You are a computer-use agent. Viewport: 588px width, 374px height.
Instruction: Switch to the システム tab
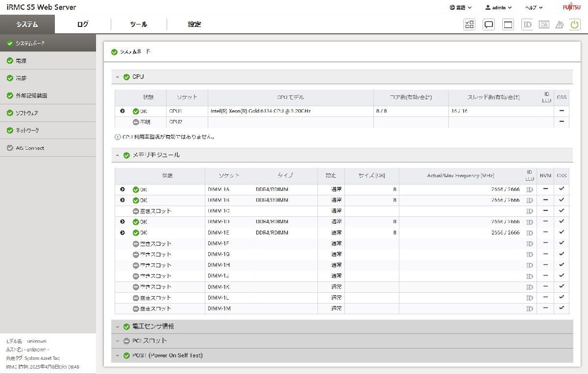[x=27, y=24]
